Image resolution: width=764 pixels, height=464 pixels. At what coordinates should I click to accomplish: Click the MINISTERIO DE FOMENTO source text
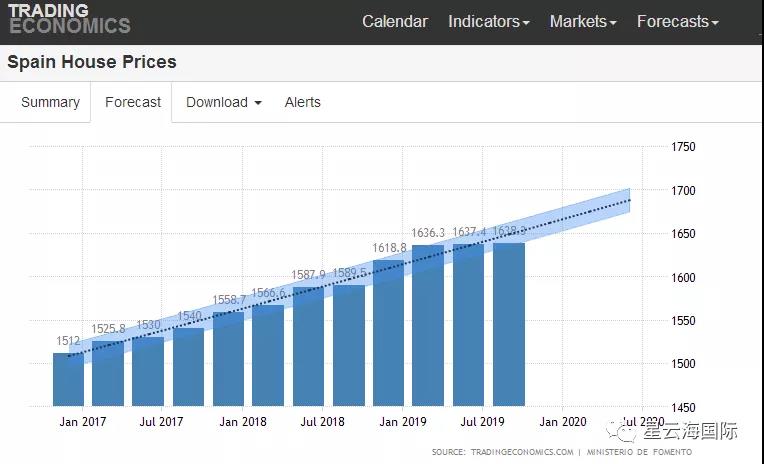(639, 452)
